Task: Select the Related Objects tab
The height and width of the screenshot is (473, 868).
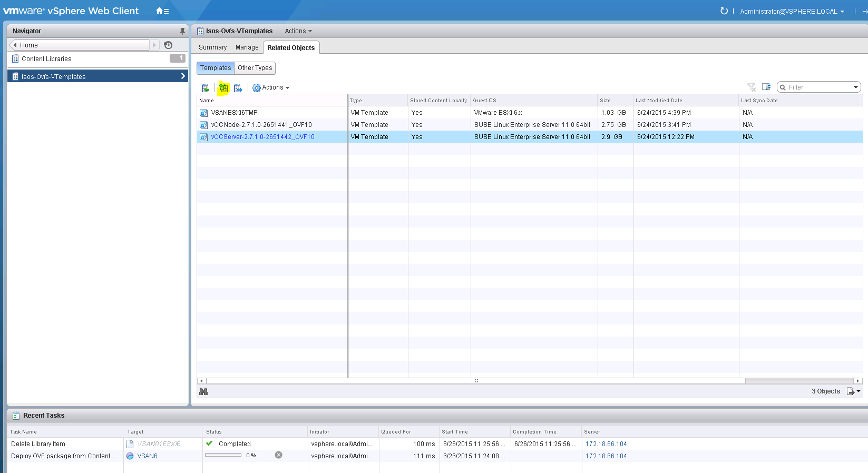Action: pos(291,47)
